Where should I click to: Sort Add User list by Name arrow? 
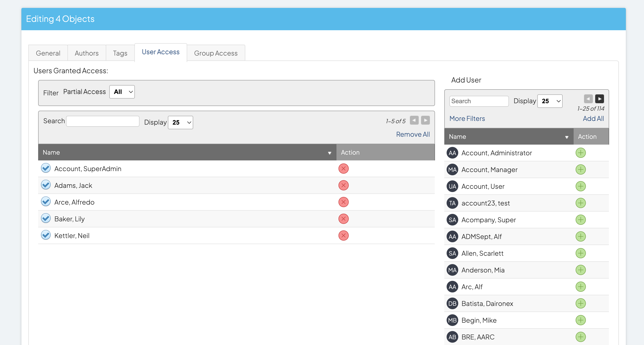click(567, 137)
